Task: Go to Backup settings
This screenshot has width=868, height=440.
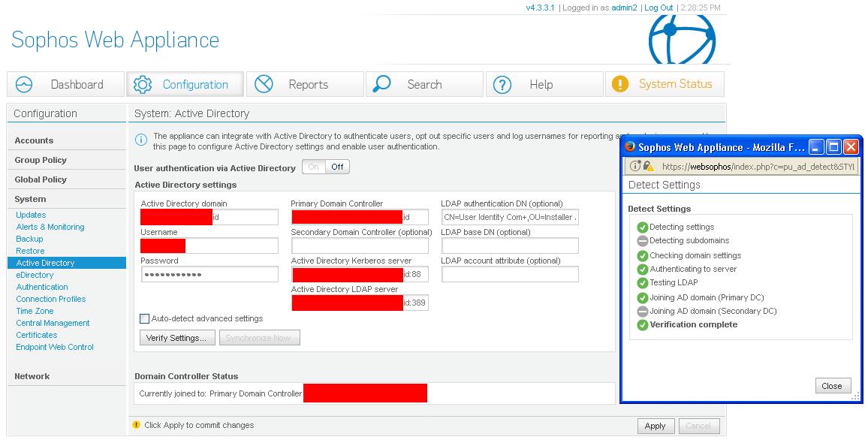Action: pyautogui.click(x=29, y=239)
